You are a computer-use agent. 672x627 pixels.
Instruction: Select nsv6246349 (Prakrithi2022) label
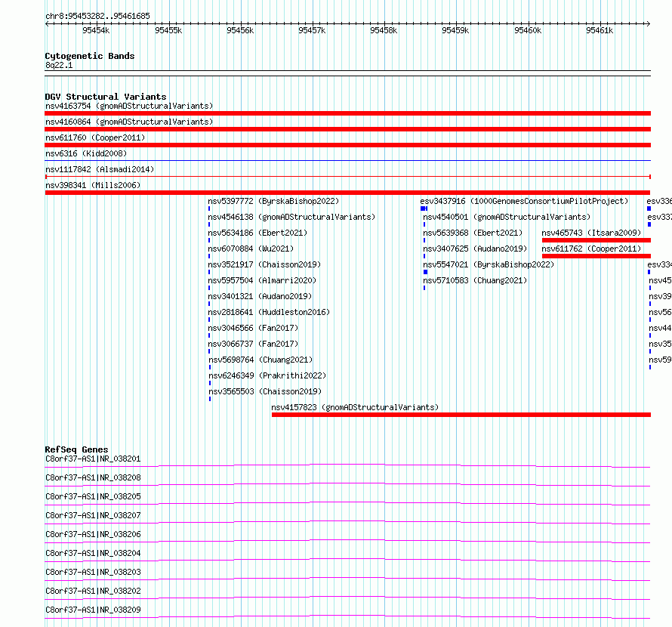tap(267, 375)
